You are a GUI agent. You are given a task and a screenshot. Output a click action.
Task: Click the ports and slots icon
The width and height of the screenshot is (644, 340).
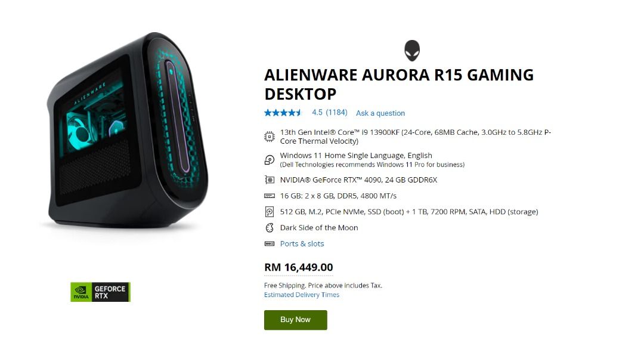[x=270, y=244]
